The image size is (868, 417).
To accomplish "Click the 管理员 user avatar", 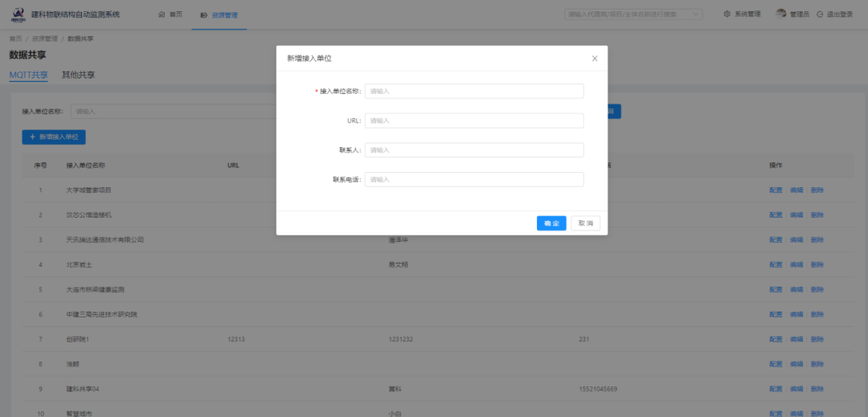I will click(781, 14).
